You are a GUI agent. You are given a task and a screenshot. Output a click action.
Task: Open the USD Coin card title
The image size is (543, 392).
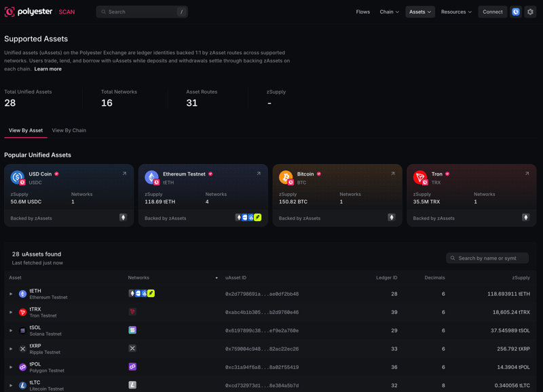tap(40, 174)
